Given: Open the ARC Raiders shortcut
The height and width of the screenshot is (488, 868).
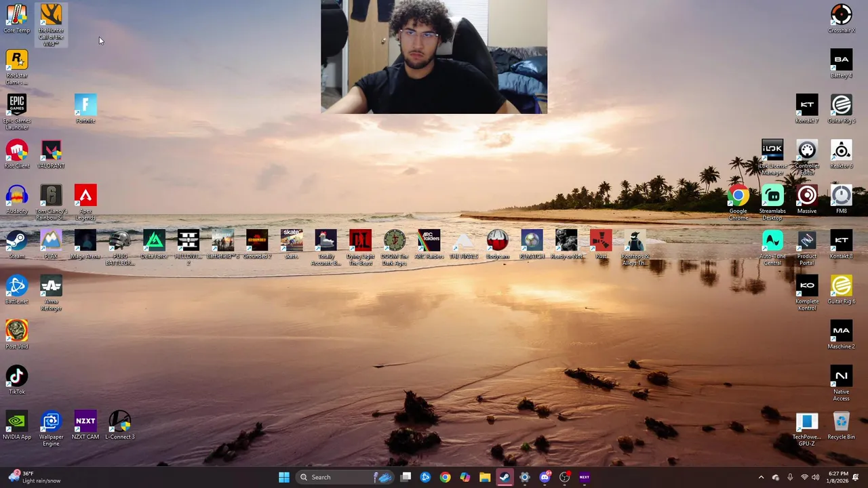Looking at the screenshot, I should coord(429,245).
